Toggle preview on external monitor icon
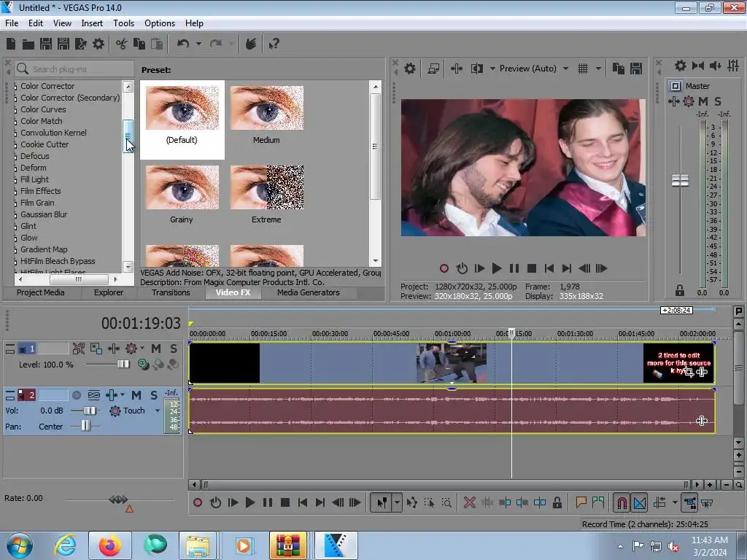The width and height of the screenshot is (747, 560). (433, 69)
